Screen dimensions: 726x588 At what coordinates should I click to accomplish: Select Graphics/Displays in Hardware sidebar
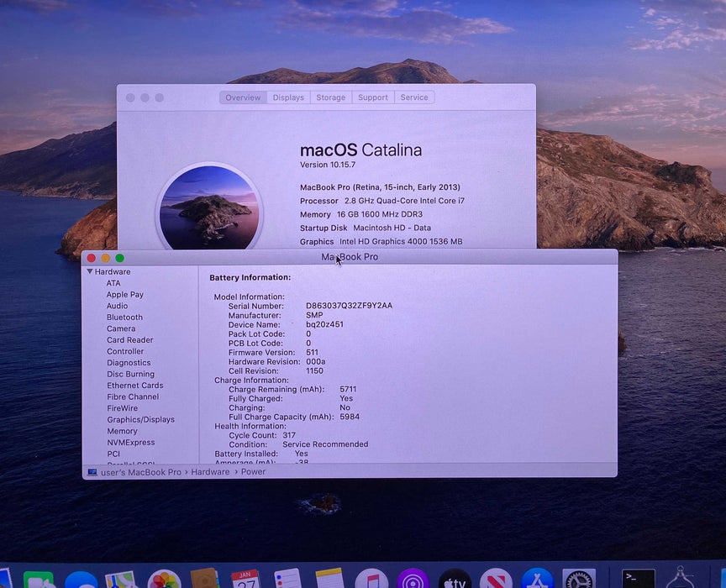[141, 419]
